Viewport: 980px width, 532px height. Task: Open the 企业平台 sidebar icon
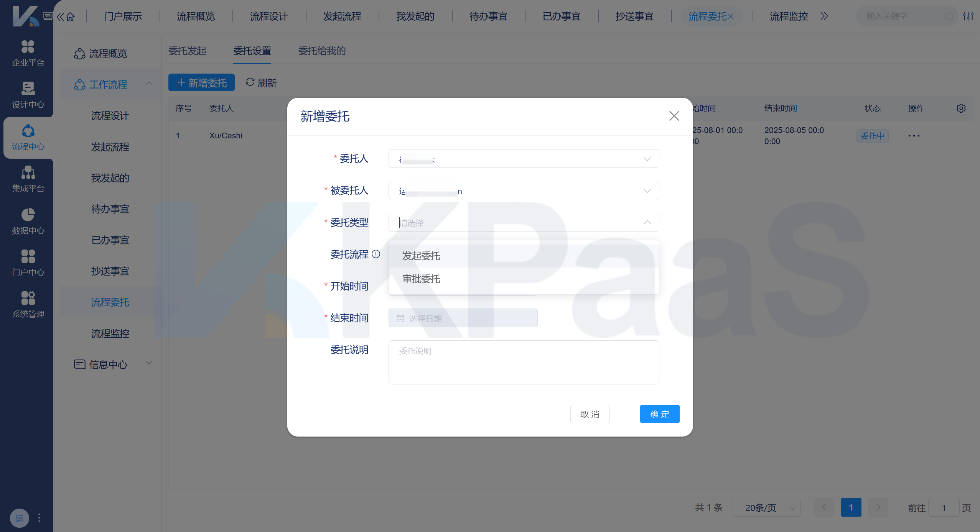coord(28,47)
